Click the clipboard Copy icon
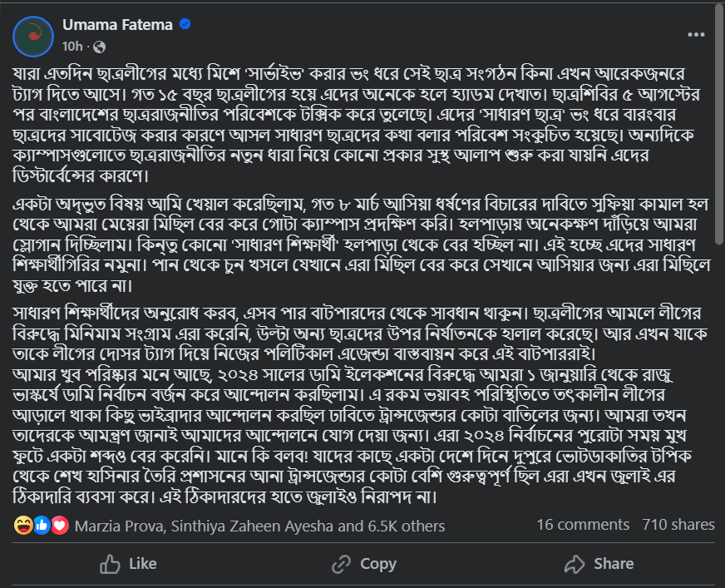The image size is (725, 588). tap(343, 564)
